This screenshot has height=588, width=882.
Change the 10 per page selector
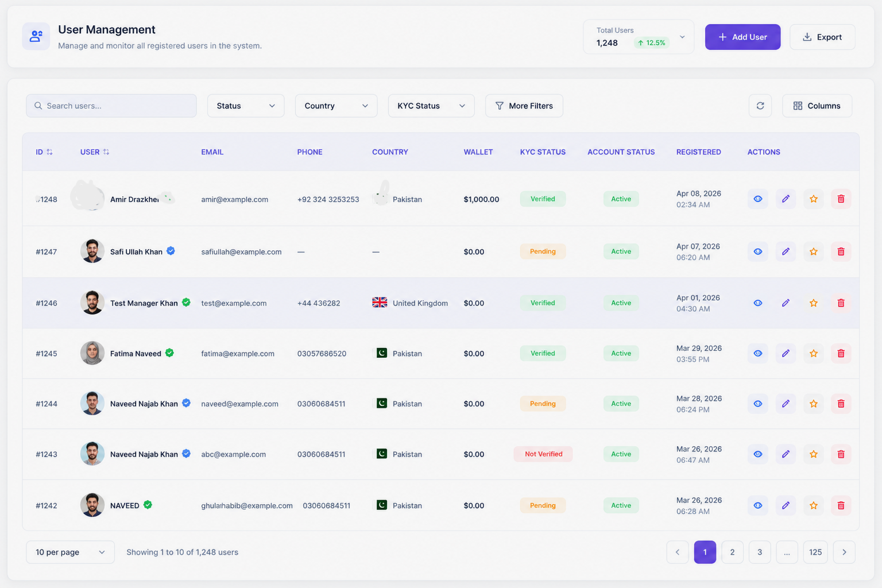pos(70,552)
